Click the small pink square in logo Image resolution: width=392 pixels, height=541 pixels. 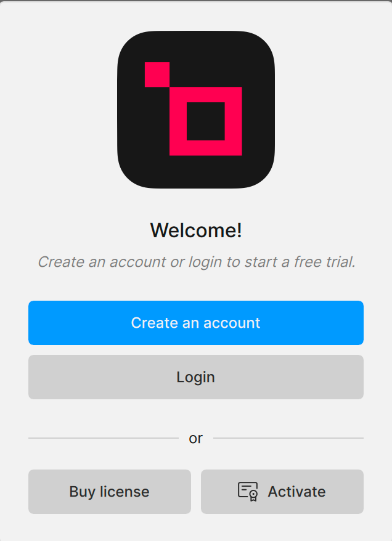pos(157,75)
